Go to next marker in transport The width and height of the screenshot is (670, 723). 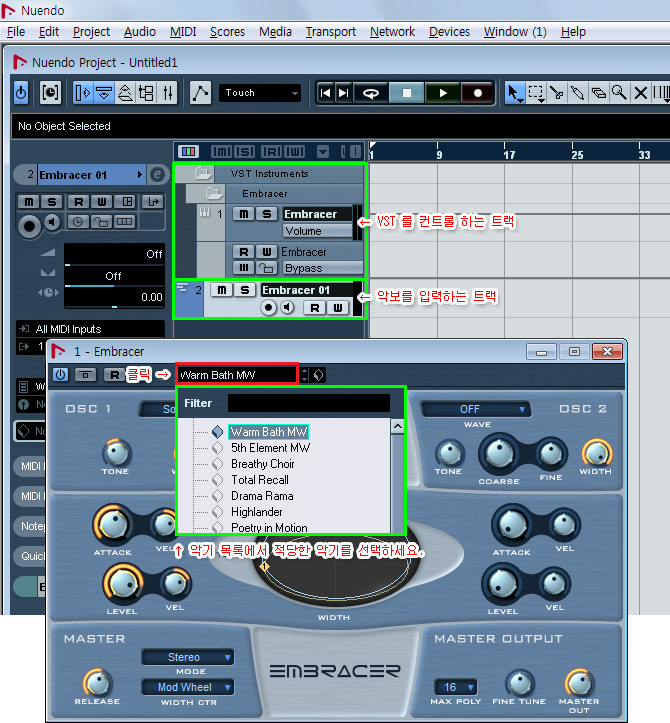click(344, 93)
